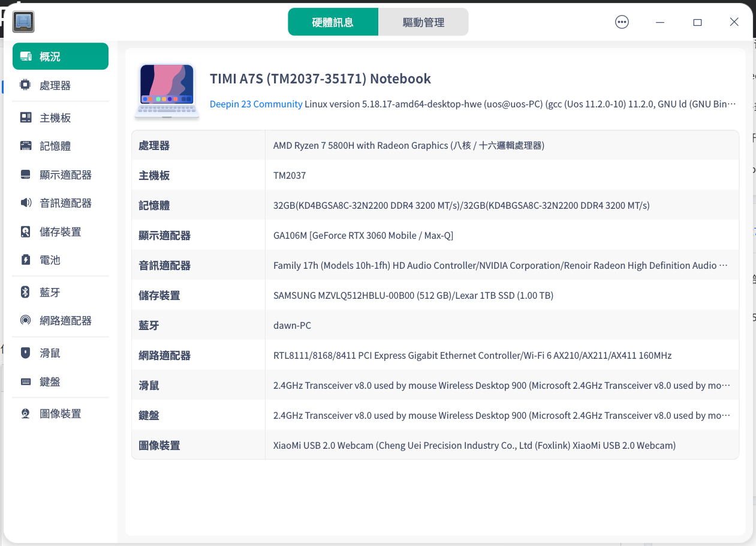Select 概況 in the sidebar

(x=61, y=56)
